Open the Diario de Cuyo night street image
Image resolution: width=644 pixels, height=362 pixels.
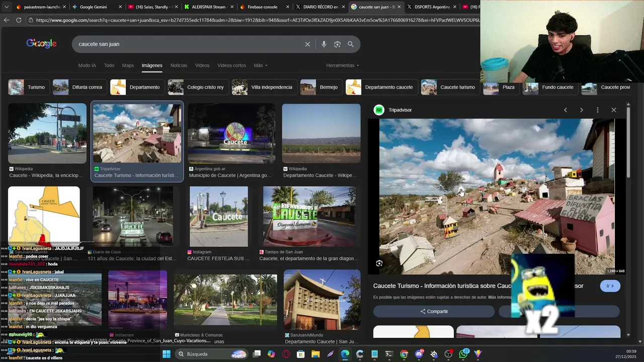(133, 217)
